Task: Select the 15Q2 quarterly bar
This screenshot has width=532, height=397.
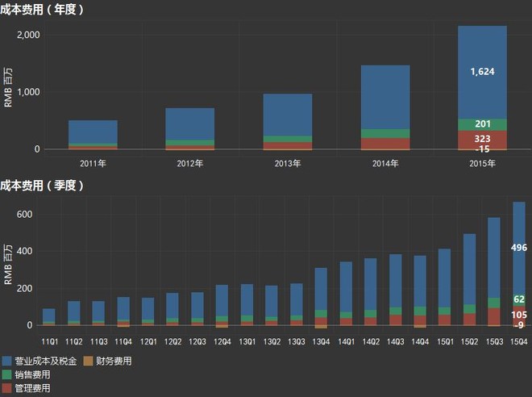Action: tap(470, 279)
